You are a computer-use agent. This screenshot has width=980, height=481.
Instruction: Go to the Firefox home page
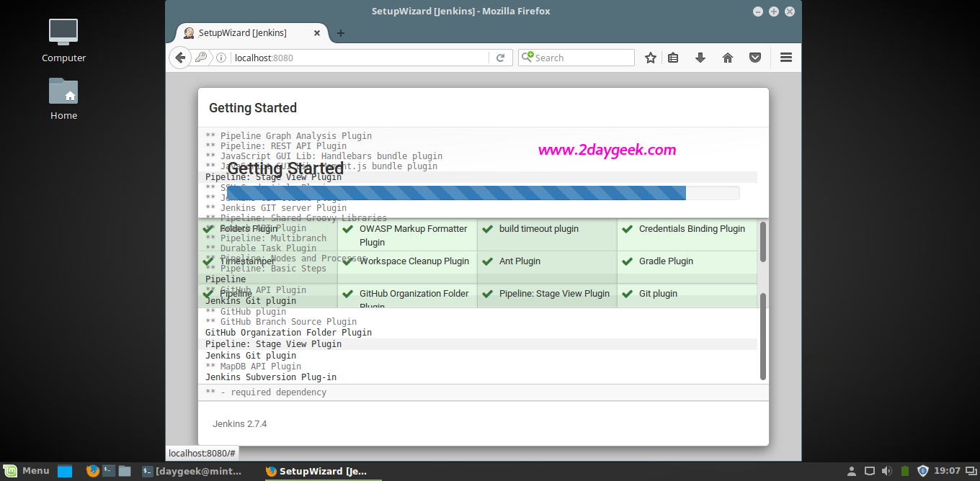point(728,58)
